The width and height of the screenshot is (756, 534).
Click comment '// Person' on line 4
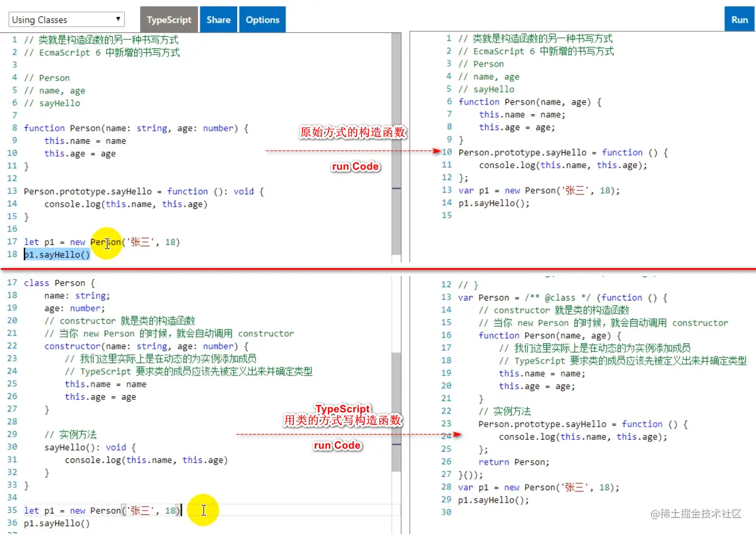click(47, 78)
